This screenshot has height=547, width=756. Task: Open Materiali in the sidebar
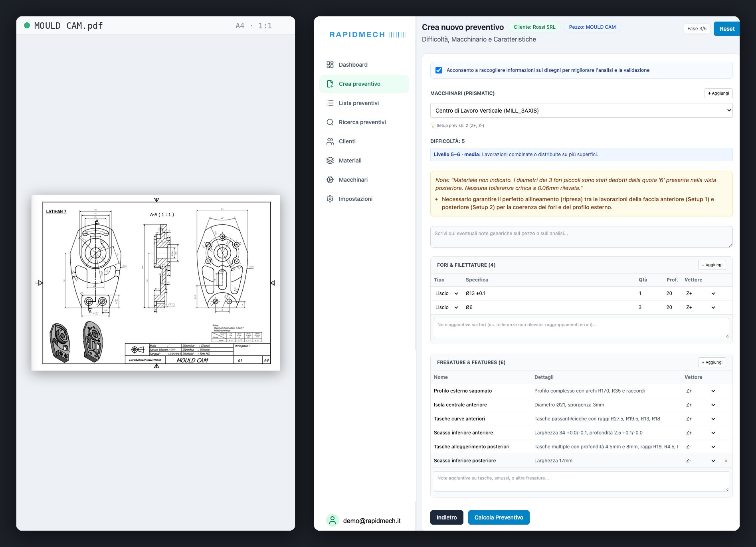tap(364, 161)
